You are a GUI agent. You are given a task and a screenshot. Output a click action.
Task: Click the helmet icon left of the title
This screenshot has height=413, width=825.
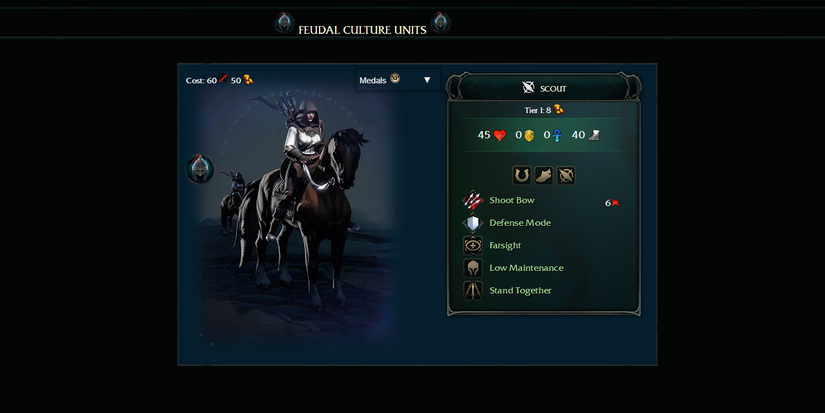284,23
